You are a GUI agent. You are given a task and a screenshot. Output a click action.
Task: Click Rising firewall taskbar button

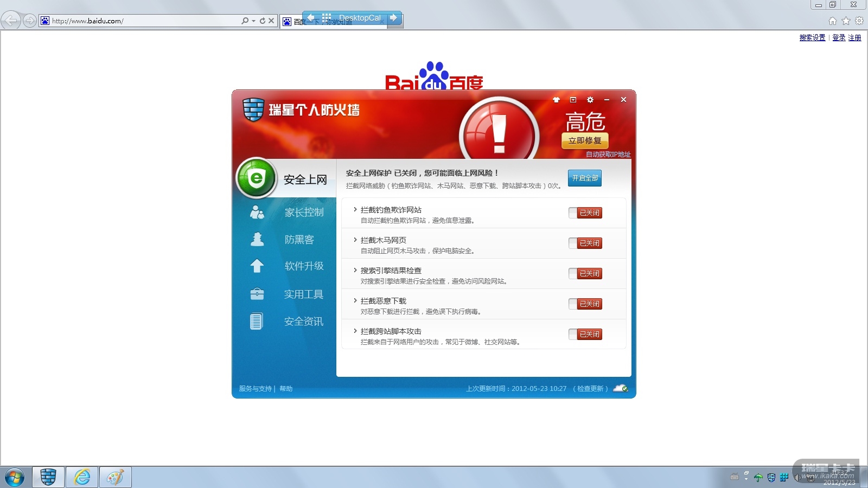(x=48, y=477)
